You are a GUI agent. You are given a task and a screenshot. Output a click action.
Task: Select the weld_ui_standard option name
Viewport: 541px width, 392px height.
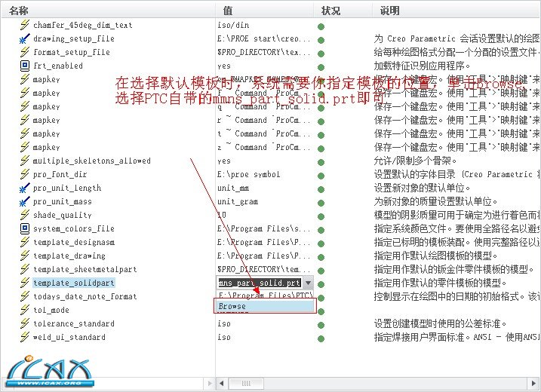point(69,337)
